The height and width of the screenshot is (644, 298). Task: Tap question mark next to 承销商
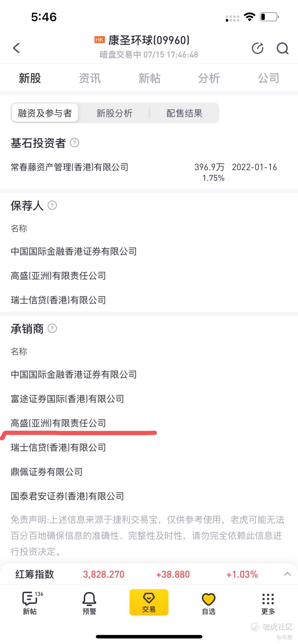pos(52,328)
